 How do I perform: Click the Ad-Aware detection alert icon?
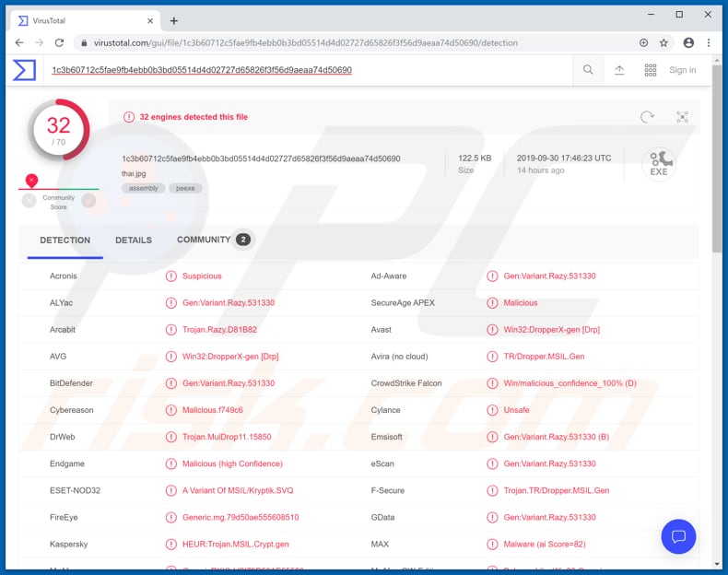pyautogui.click(x=492, y=276)
